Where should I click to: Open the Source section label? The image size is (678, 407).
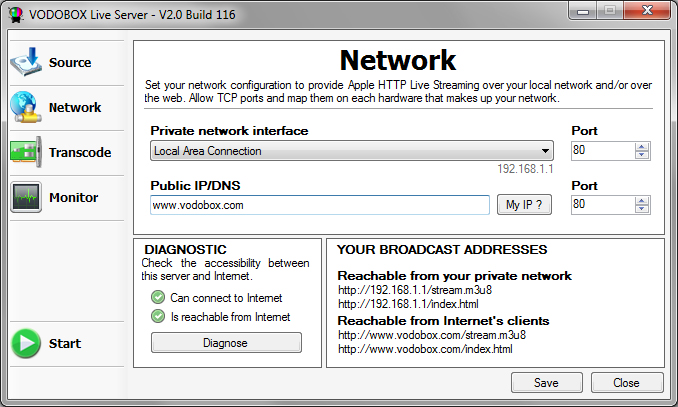tap(70, 63)
